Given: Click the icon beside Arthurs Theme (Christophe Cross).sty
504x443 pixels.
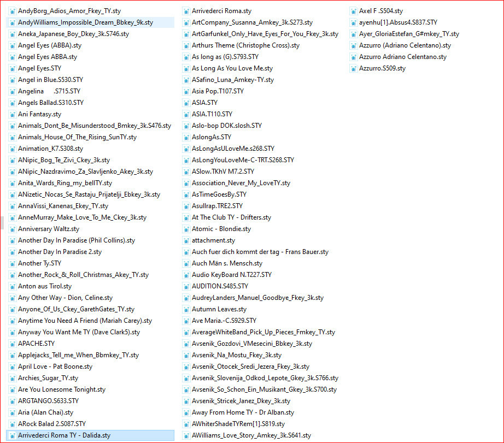Looking at the screenshot, I should (x=186, y=46).
